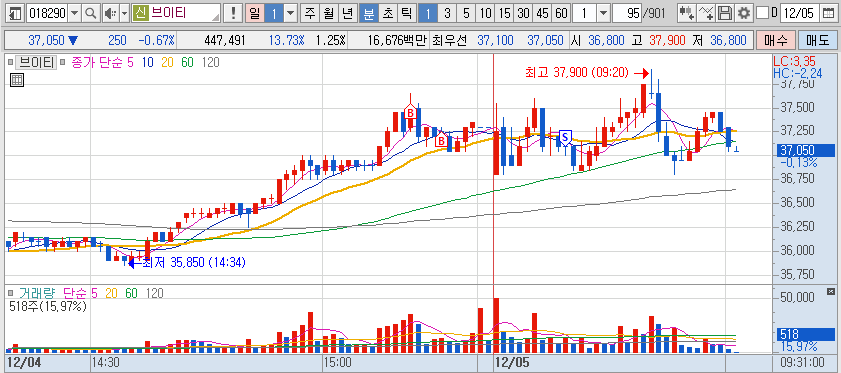Click the grid table icon under 브이티 label
The image size is (841, 373).
point(17,81)
